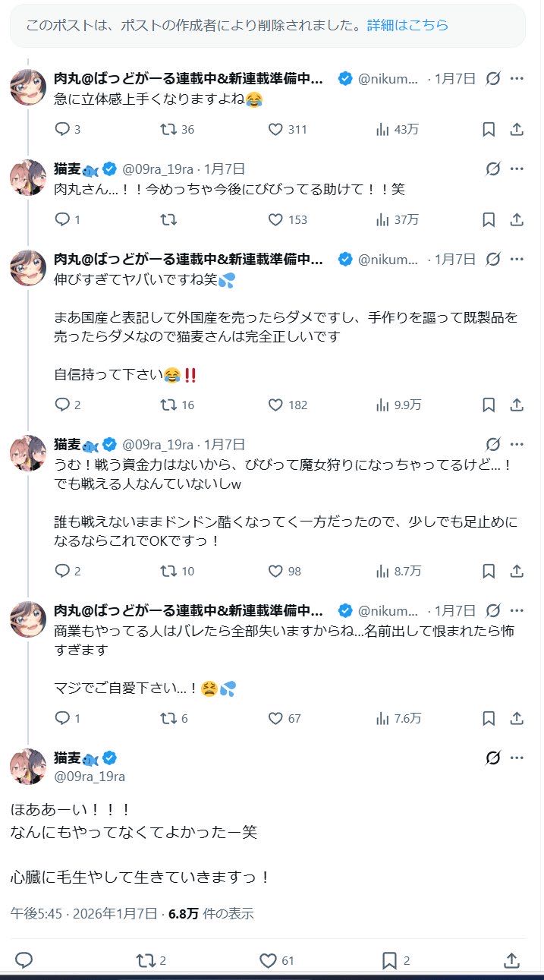Image resolution: width=544 pixels, height=980 pixels.
Task: Like the main post with 61 likes
Action: pyautogui.click(x=268, y=960)
